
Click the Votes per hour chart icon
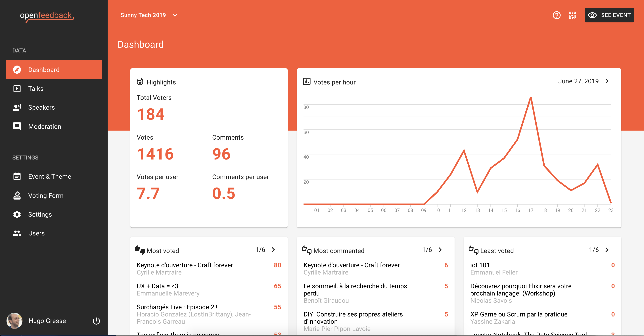click(x=306, y=81)
